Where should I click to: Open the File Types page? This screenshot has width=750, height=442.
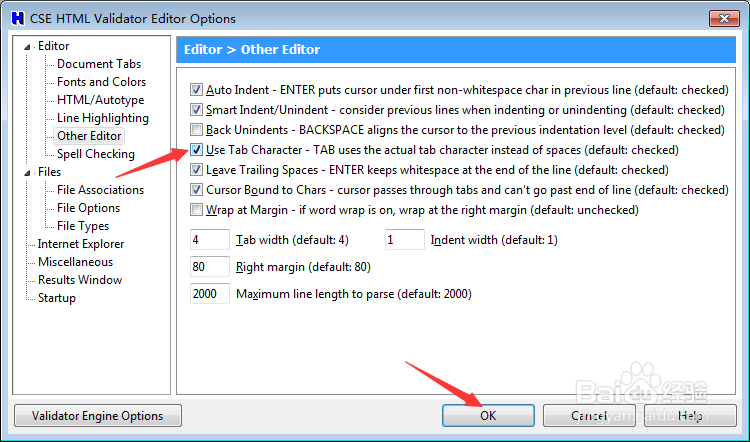pyautogui.click(x=83, y=226)
